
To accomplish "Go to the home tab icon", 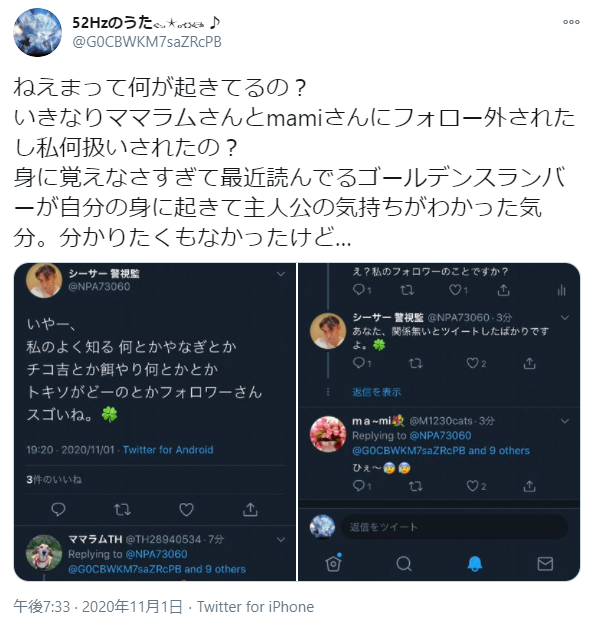I will [x=333, y=563].
